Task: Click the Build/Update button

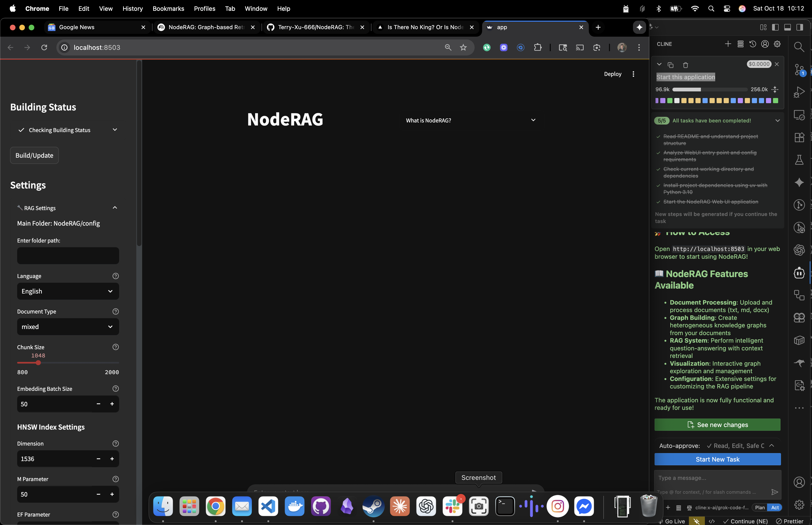Action: pos(34,155)
